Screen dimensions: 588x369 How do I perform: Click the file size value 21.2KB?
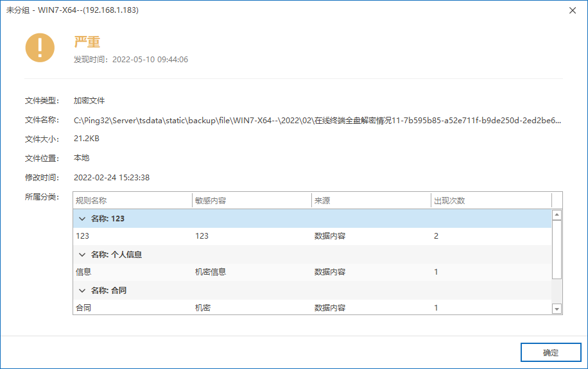coord(87,139)
